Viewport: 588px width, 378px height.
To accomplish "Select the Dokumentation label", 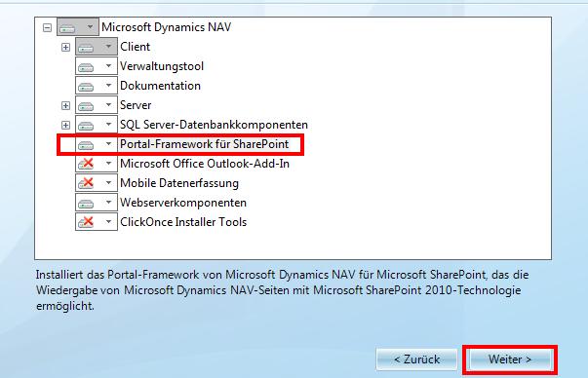I will (x=160, y=86).
